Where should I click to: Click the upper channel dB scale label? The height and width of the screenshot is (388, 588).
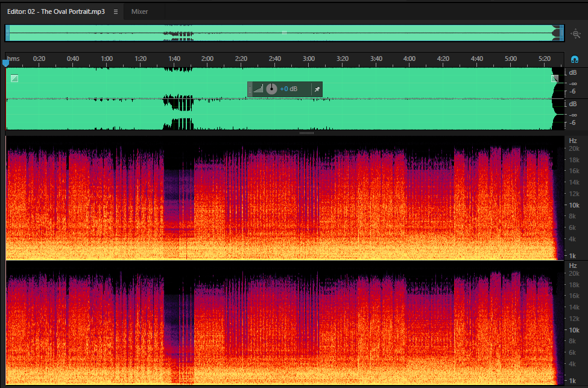(x=573, y=72)
